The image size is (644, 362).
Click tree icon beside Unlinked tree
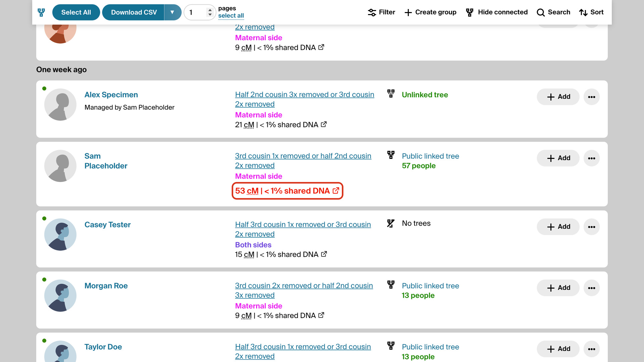(x=391, y=94)
